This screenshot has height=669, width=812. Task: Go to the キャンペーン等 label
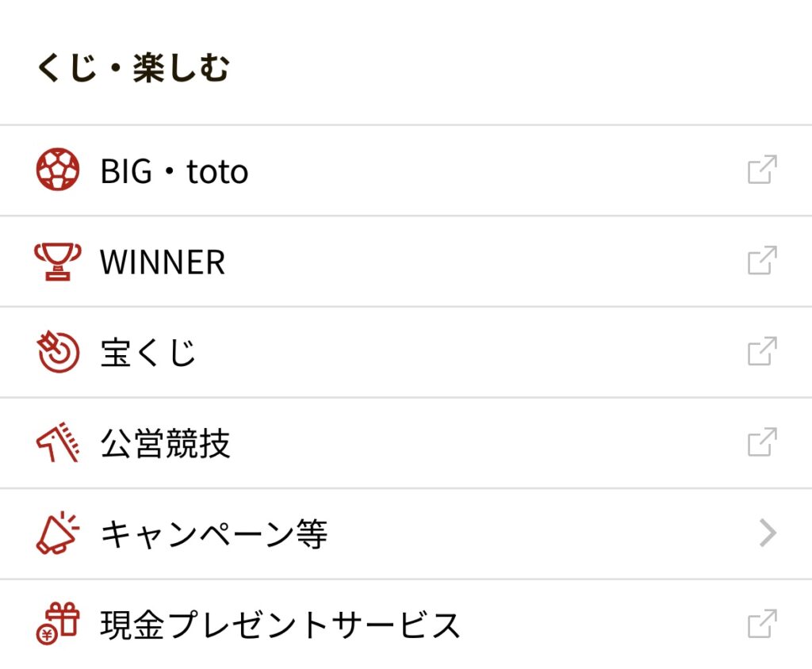point(214,534)
